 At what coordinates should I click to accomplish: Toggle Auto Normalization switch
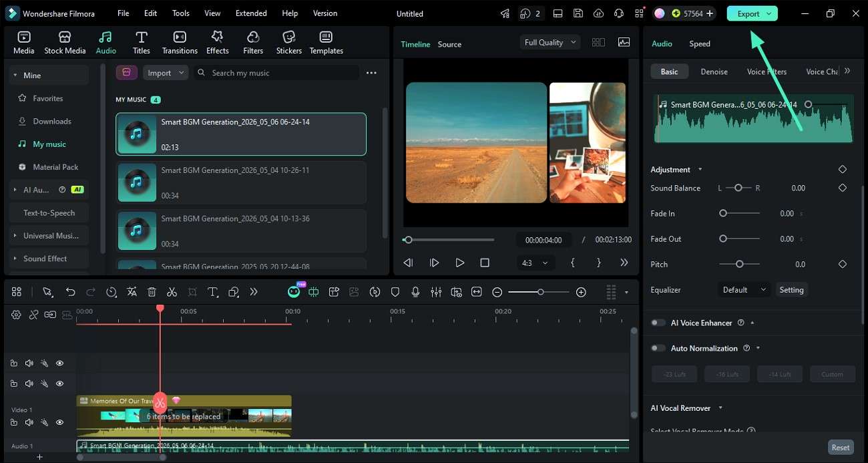pyautogui.click(x=658, y=348)
